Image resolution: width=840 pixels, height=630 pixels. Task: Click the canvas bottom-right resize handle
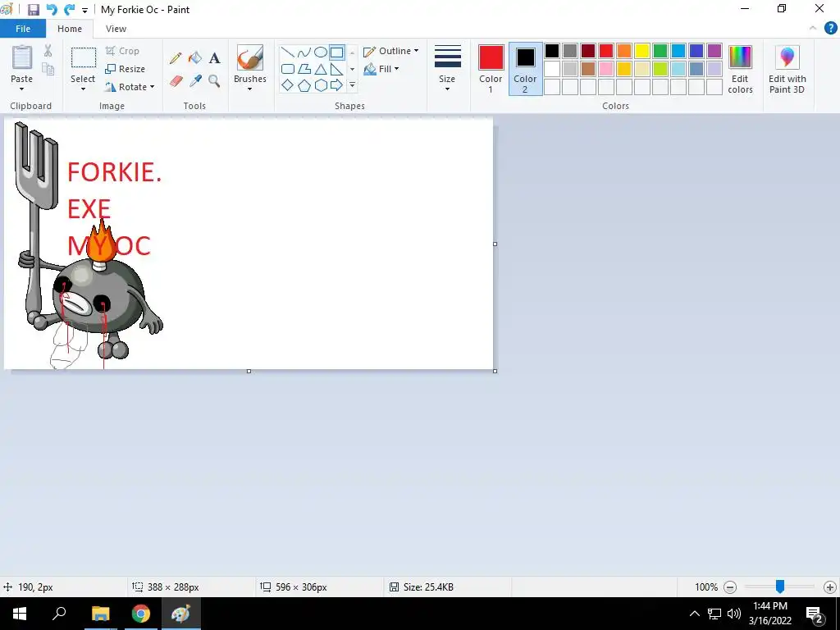(x=495, y=371)
